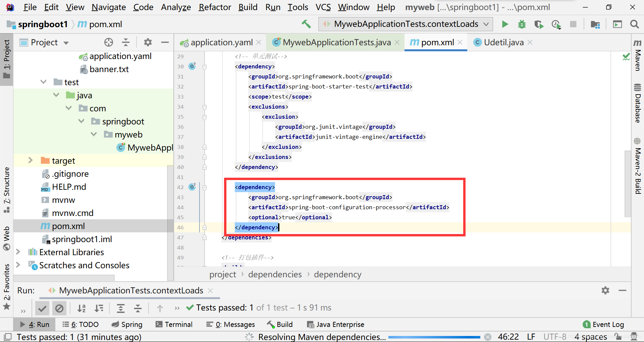Toggle the Project tool window strip

pos(7,59)
